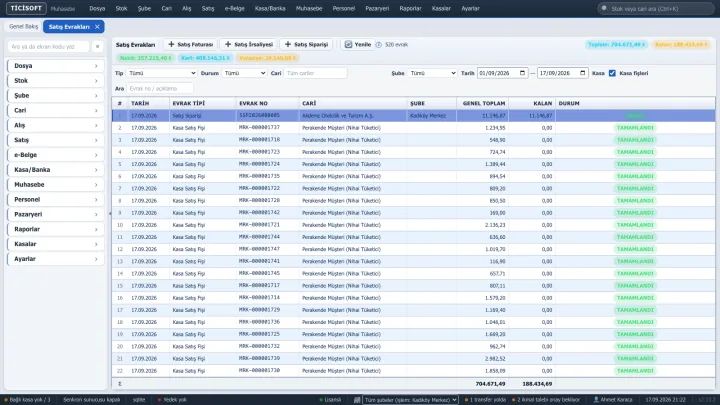Screen dimensions: 720x405
Task: Open the Tüm şubeler dropdown in the status bar
Action: [x=411, y=400]
